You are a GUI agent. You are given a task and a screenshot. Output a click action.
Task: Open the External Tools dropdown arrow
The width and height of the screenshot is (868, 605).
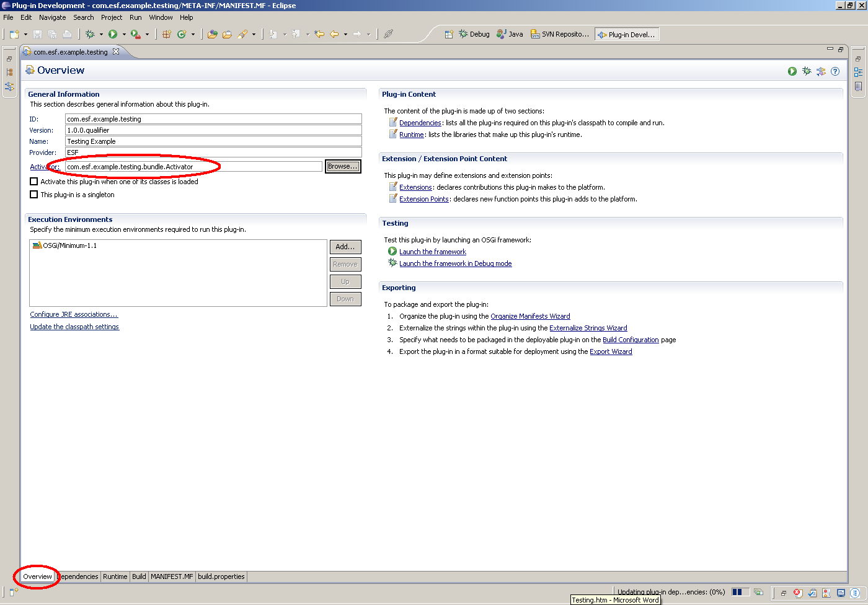pos(147,35)
